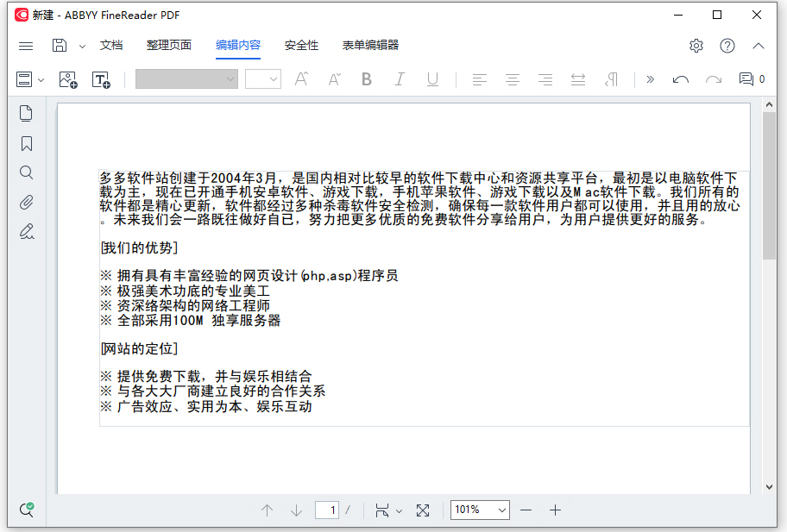Open the Attachments paperclip panel
Screen dimensions: 787x532
(x=26, y=203)
